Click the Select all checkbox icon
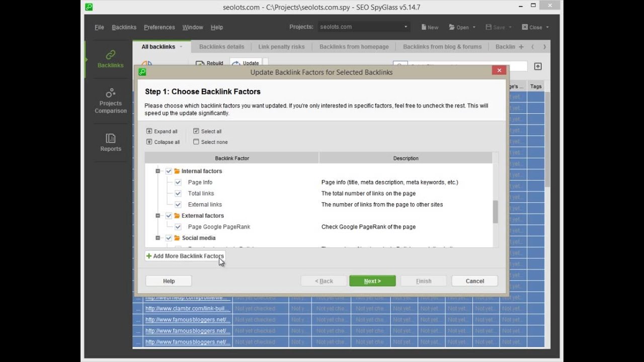 point(196,131)
